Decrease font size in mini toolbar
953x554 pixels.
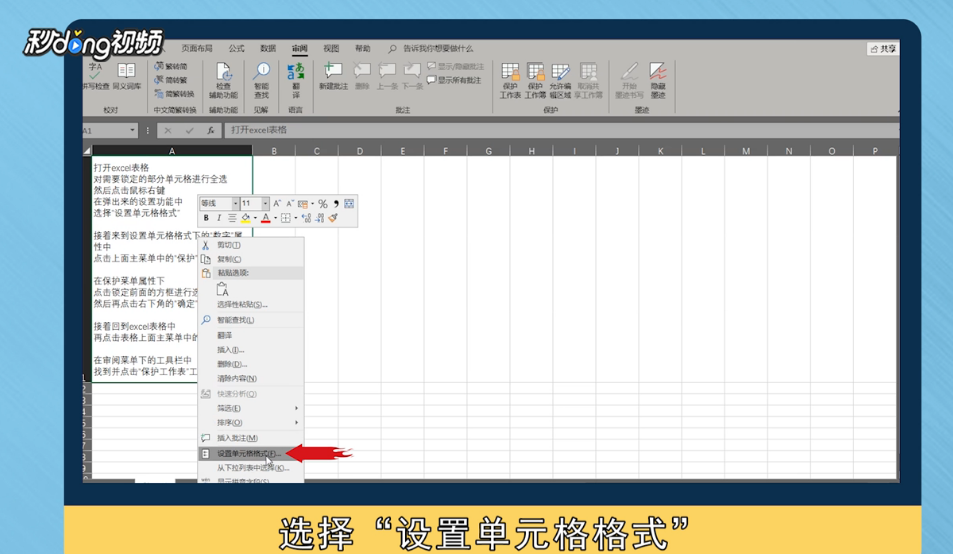coord(290,203)
